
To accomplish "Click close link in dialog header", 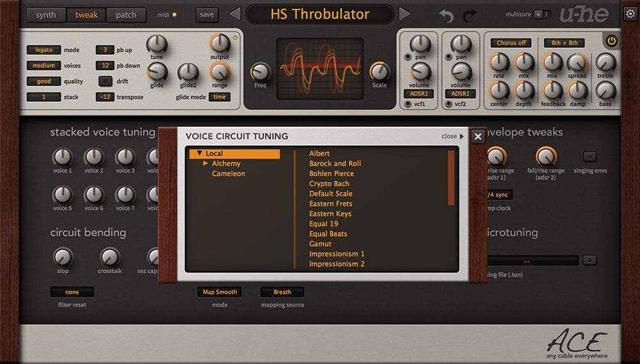I will point(452,136).
